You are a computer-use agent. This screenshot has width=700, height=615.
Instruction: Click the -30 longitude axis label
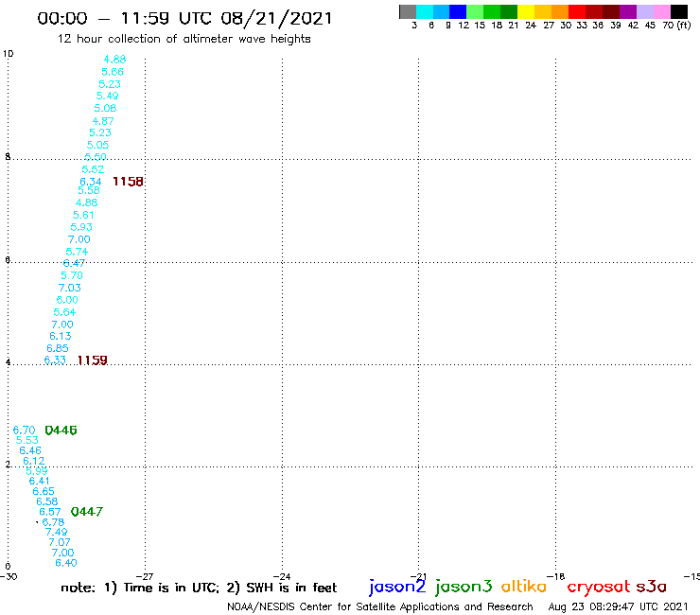9,576
